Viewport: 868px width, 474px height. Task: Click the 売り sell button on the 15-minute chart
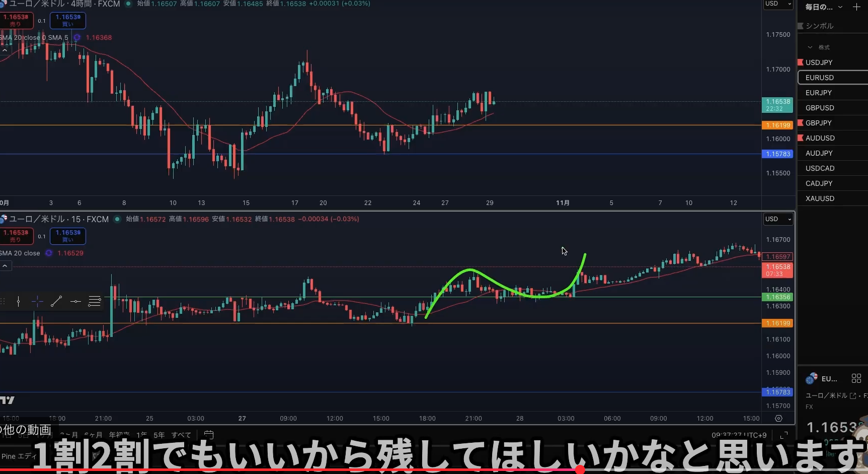coord(16,236)
